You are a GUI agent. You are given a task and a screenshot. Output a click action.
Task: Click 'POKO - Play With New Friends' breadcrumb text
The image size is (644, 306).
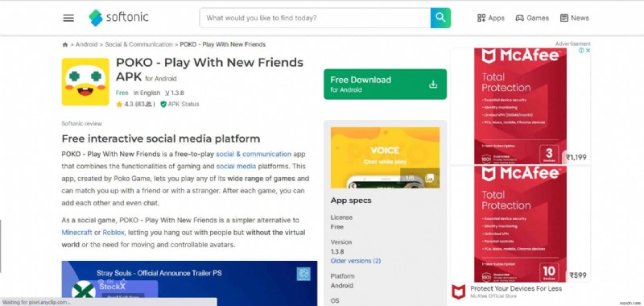click(x=223, y=44)
